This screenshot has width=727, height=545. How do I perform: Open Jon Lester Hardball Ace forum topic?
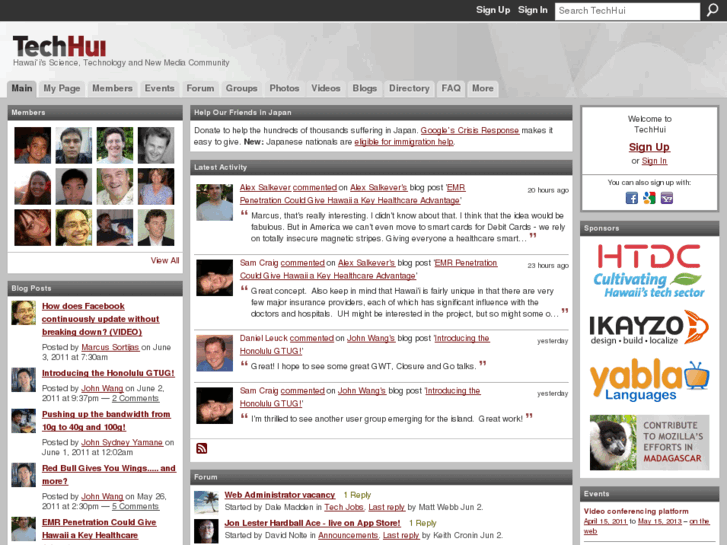tap(312, 523)
